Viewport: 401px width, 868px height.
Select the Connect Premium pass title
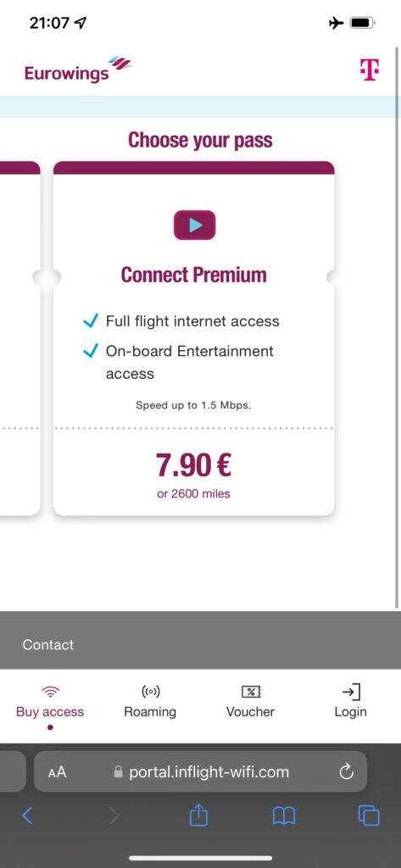pyautogui.click(x=194, y=275)
